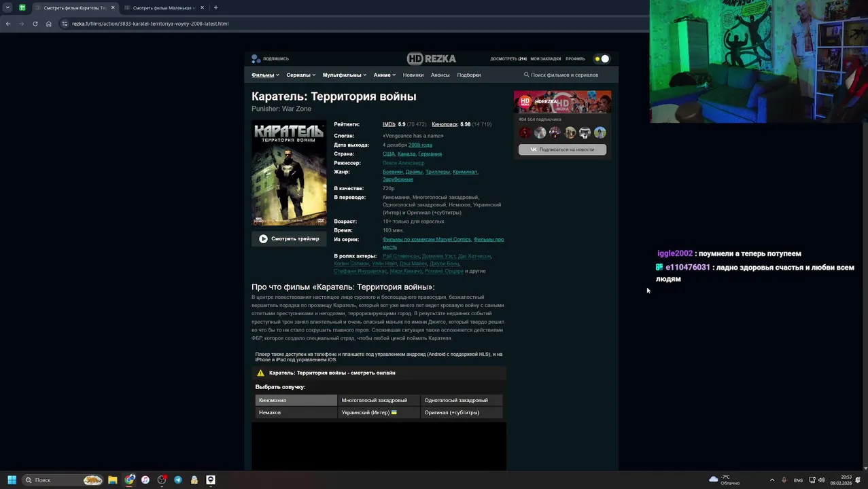The width and height of the screenshot is (868, 489).
Task: Click the HDrezka logo
Action: [x=432, y=58]
